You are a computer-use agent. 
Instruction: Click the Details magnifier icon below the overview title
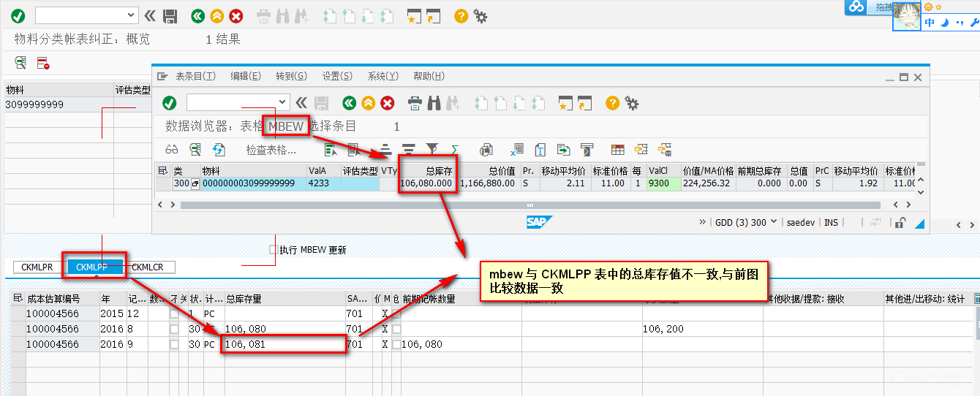20,63
